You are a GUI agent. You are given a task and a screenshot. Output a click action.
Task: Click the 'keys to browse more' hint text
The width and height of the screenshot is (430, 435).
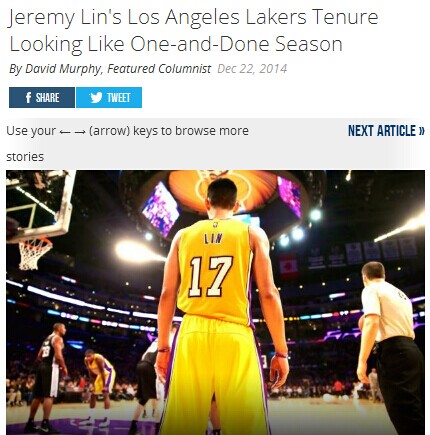pos(191,131)
